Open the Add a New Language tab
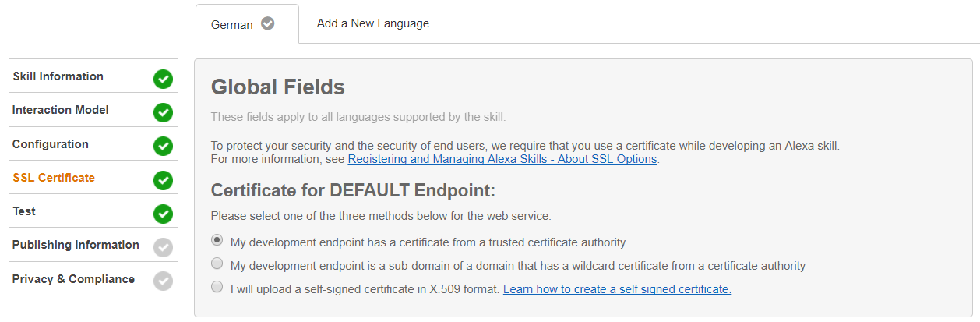The height and width of the screenshot is (322, 980). tap(373, 23)
